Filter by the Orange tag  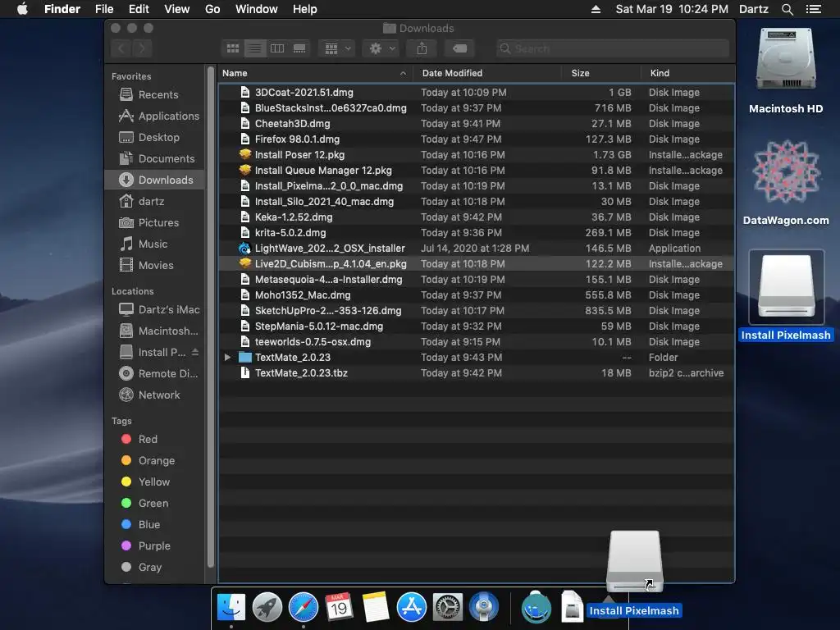154,461
